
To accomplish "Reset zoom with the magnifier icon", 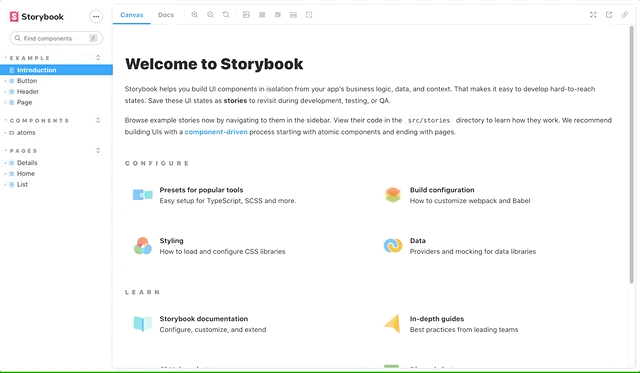I will pyautogui.click(x=226, y=15).
